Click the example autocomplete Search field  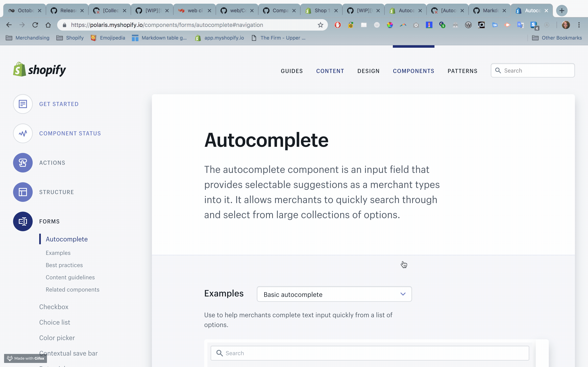(369, 353)
